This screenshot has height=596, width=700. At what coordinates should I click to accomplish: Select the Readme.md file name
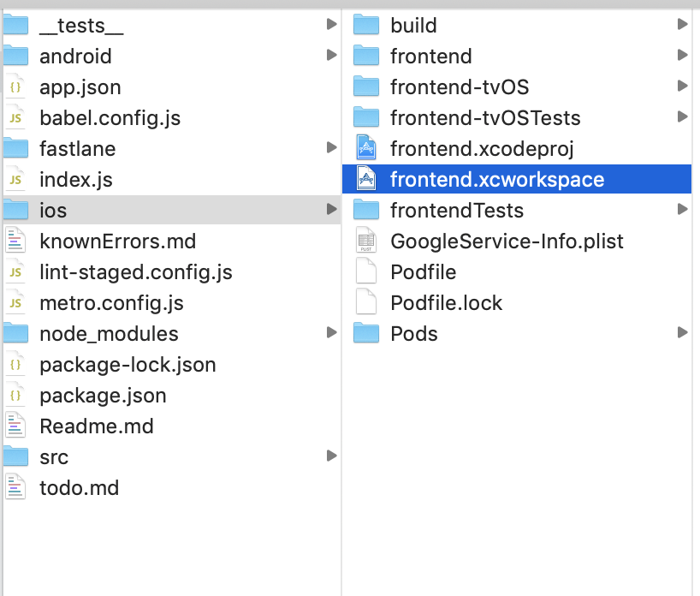pos(96,426)
